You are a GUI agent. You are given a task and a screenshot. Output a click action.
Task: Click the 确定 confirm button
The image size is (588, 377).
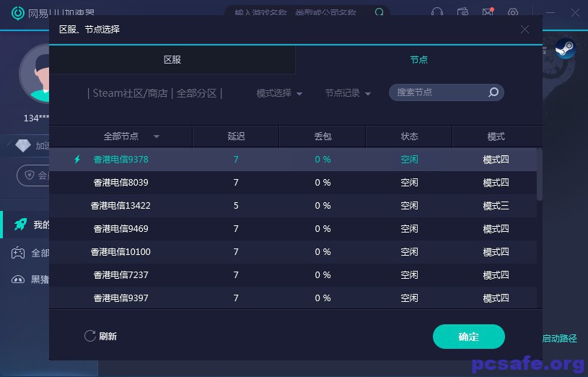(468, 337)
